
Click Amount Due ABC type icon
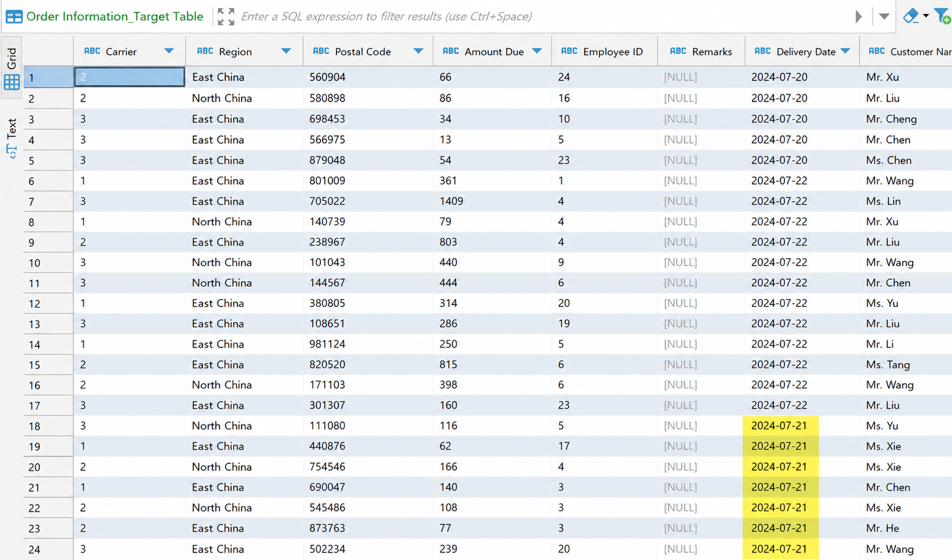pos(451,51)
